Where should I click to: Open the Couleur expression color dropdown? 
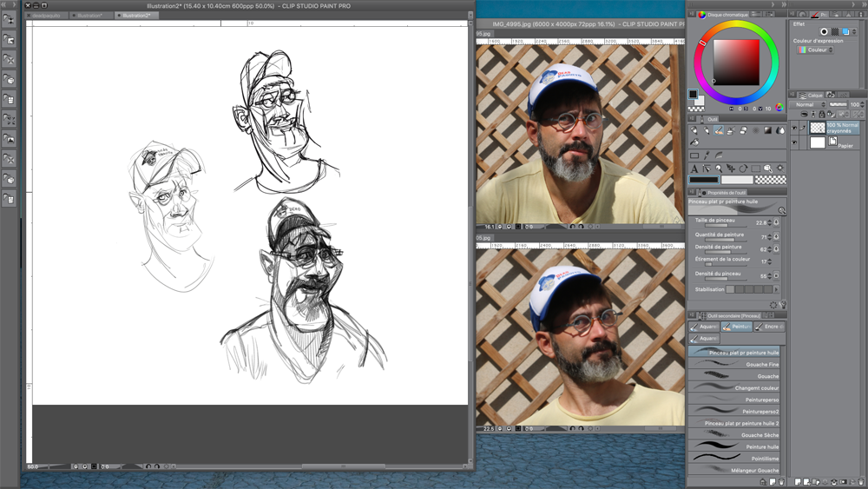[x=816, y=50]
